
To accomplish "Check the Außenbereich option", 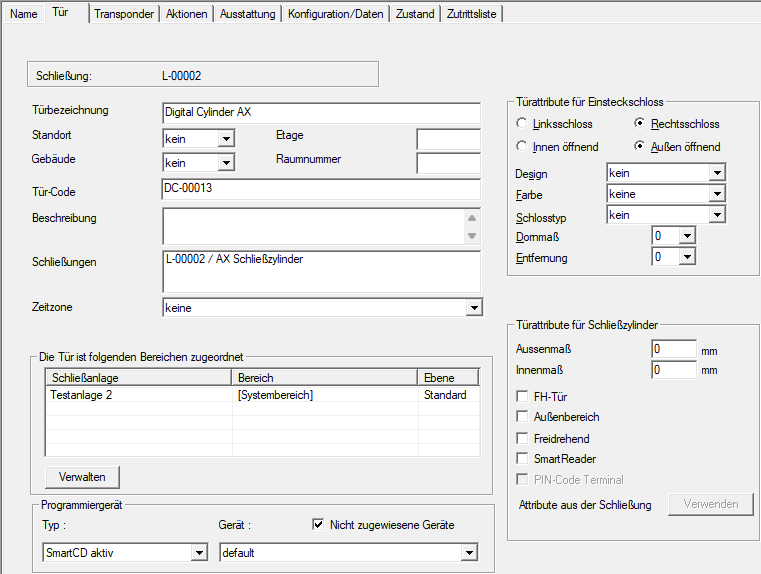I will (x=522, y=417).
